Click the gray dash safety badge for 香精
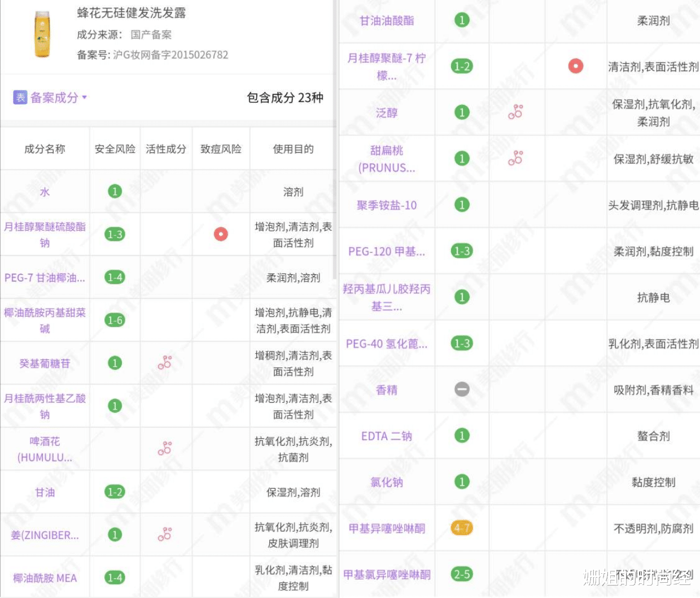The width and height of the screenshot is (700, 598). 461,390
